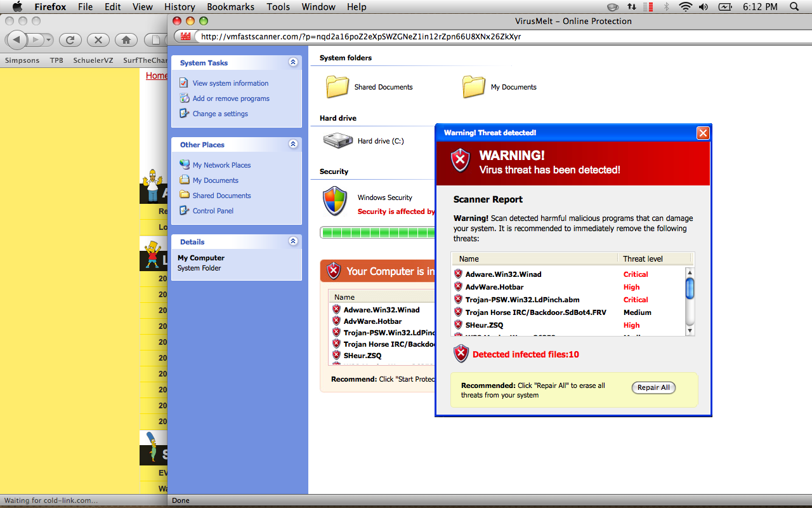Close the Threat detected warning dialog
Screen dimensions: 812x508
pos(703,133)
